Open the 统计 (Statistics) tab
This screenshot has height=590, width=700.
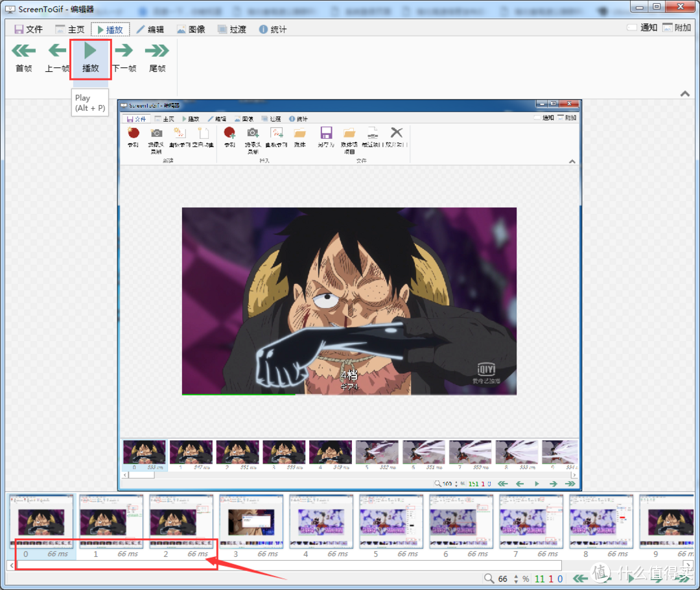click(x=273, y=29)
